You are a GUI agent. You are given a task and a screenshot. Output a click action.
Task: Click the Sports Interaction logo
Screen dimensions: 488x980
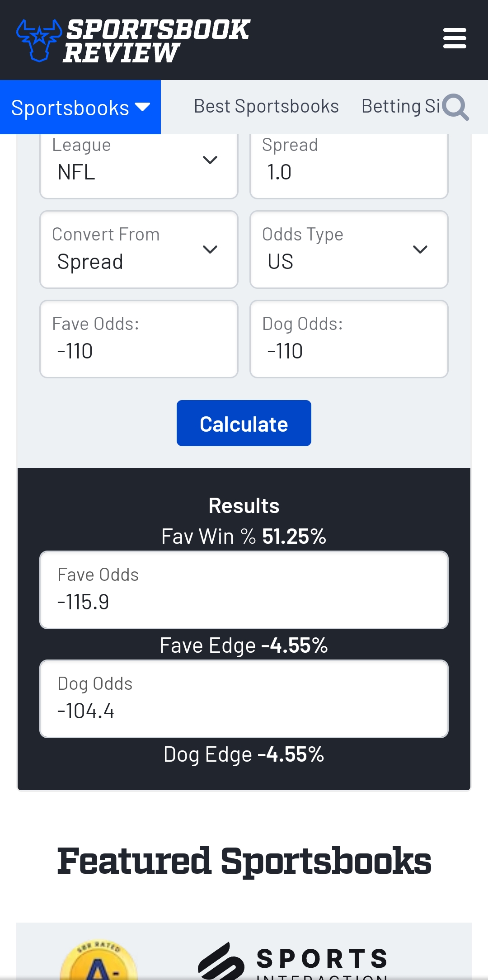294,961
